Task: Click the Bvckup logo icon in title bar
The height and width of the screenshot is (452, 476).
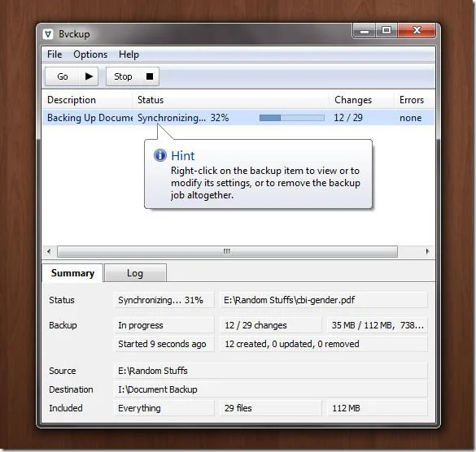Action: click(48, 34)
